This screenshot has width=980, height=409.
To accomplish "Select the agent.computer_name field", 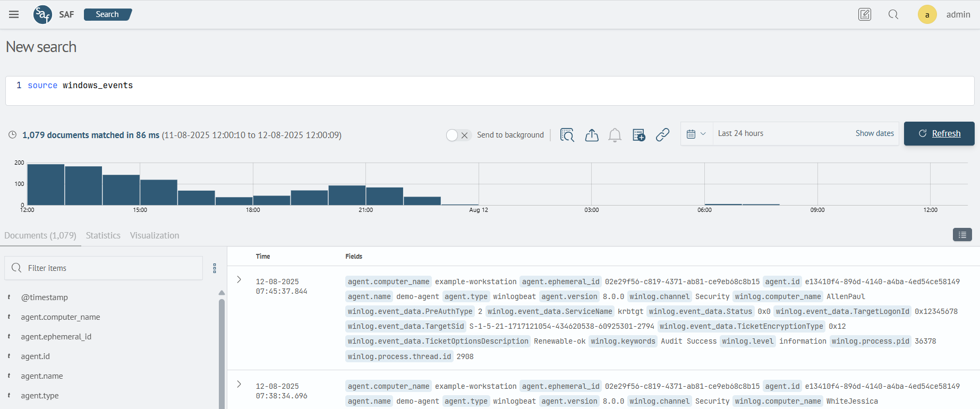I will [61, 317].
